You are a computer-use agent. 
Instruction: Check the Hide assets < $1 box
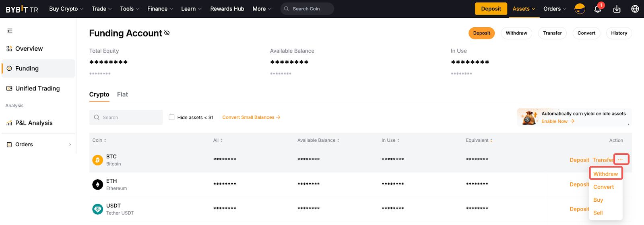coord(172,117)
